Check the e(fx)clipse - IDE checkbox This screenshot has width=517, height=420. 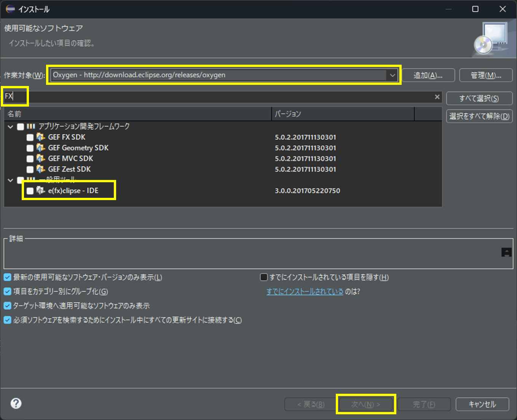pos(30,191)
